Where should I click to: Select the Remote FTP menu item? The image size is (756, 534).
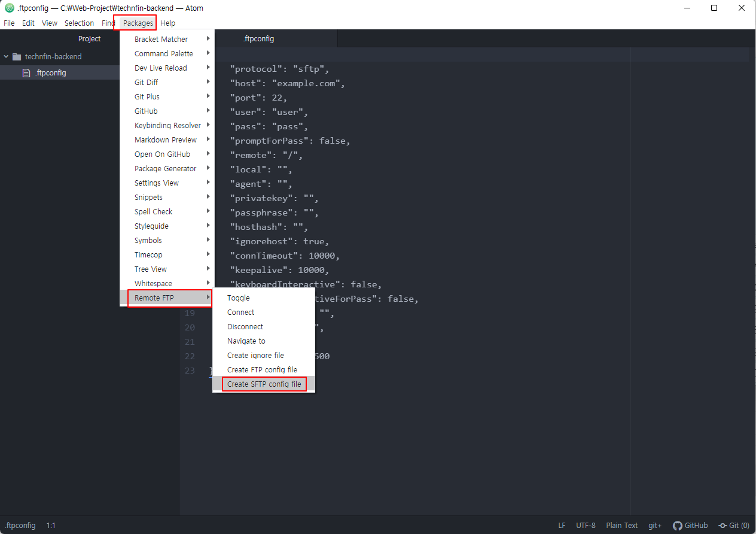coord(167,298)
